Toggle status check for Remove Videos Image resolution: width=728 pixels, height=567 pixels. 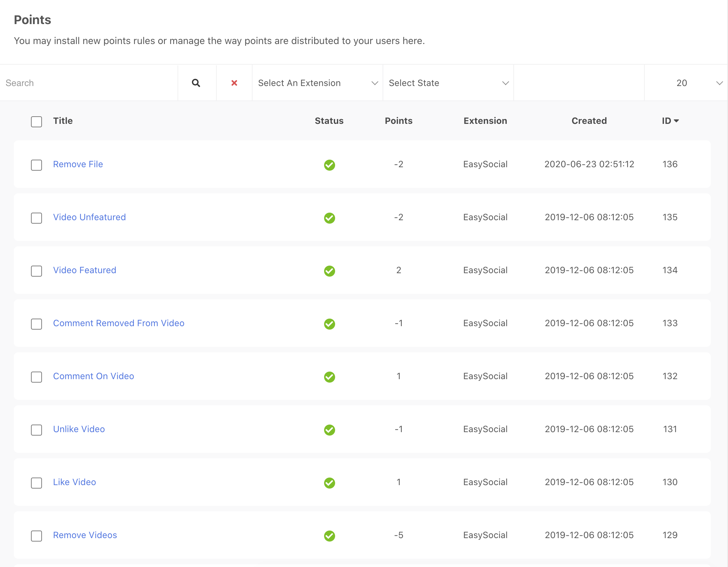point(330,536)
